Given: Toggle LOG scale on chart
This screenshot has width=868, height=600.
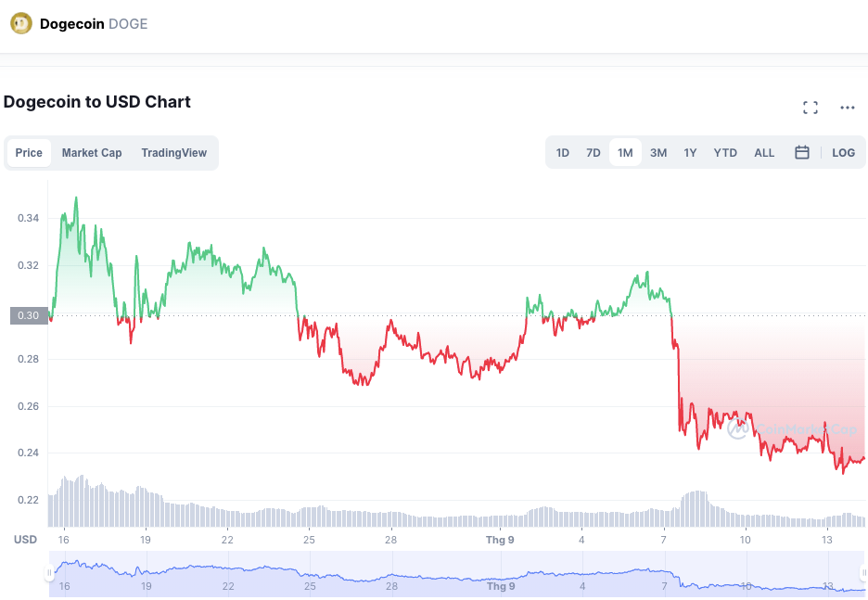Looking at the screenshot, I should pyautogui.click(x=844, y=153).
